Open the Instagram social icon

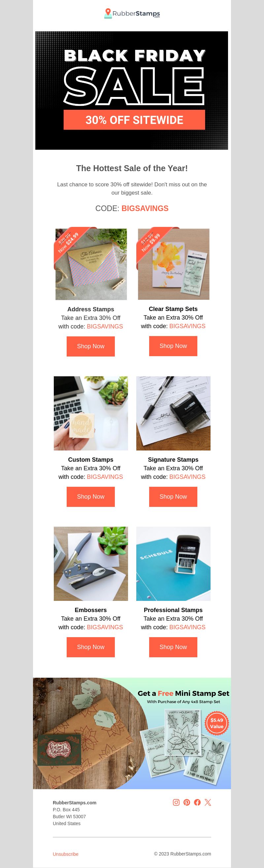pyautogui.click(x=176, y=802)
